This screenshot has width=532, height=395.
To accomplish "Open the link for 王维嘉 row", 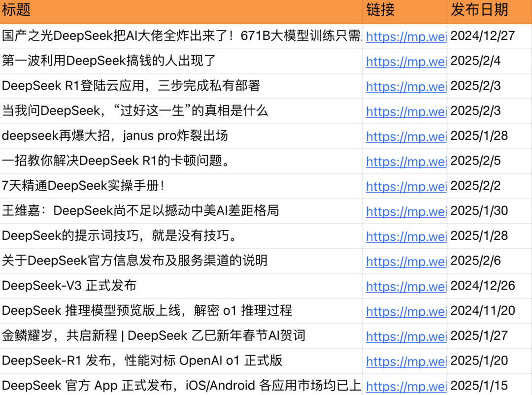I will pyautogui.click(x=406, y=212).
